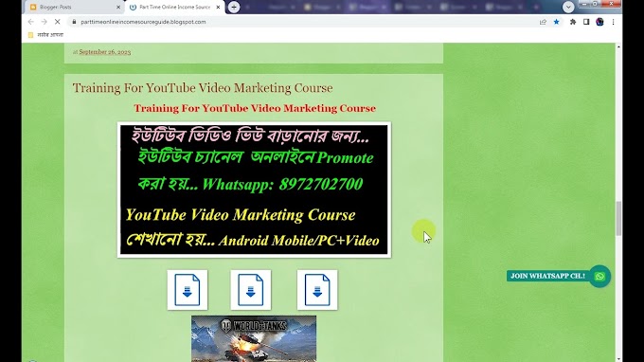This screenshot has width=644, height=362.
Task: Click the green WhatsApp round icon
Action: [x=599, y=276]
